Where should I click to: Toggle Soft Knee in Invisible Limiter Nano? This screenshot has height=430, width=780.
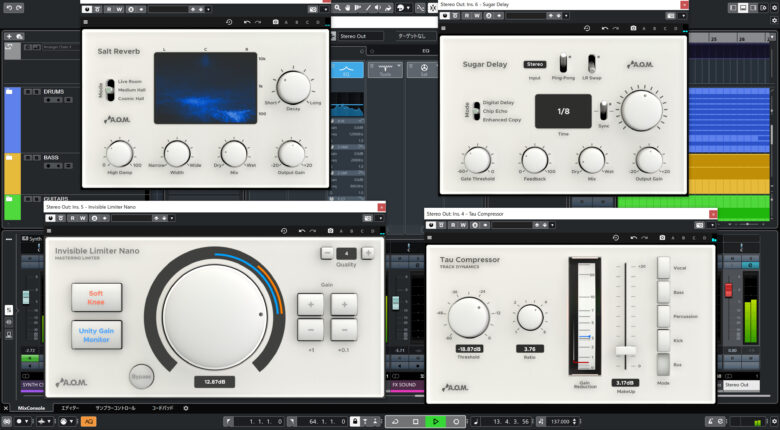click(97, 298)
